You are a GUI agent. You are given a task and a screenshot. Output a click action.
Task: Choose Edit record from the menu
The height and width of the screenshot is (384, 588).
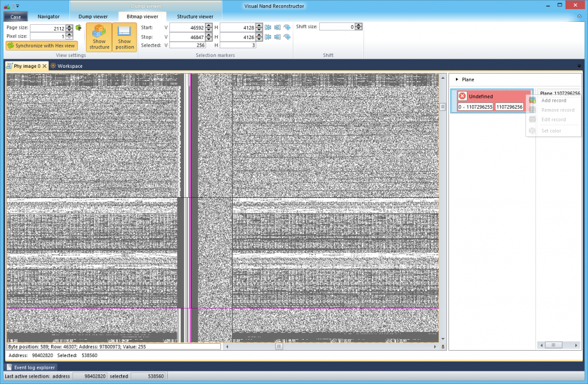point(554,120)
